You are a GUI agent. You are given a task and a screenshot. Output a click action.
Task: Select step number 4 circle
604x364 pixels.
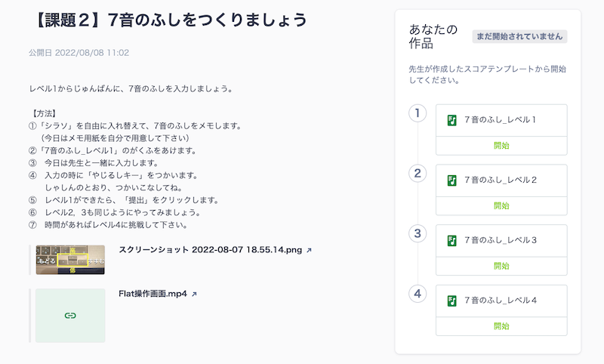click(x=418, y=294)
